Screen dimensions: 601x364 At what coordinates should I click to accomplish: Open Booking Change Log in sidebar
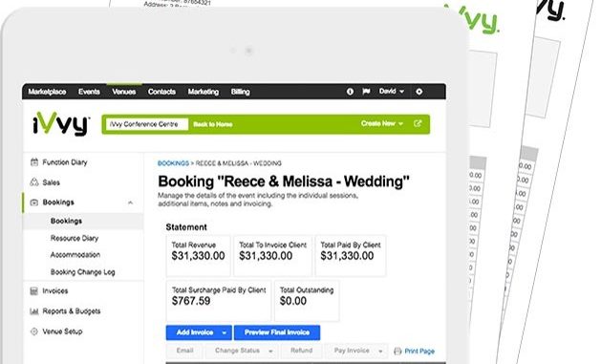click(x=83, y=272)
